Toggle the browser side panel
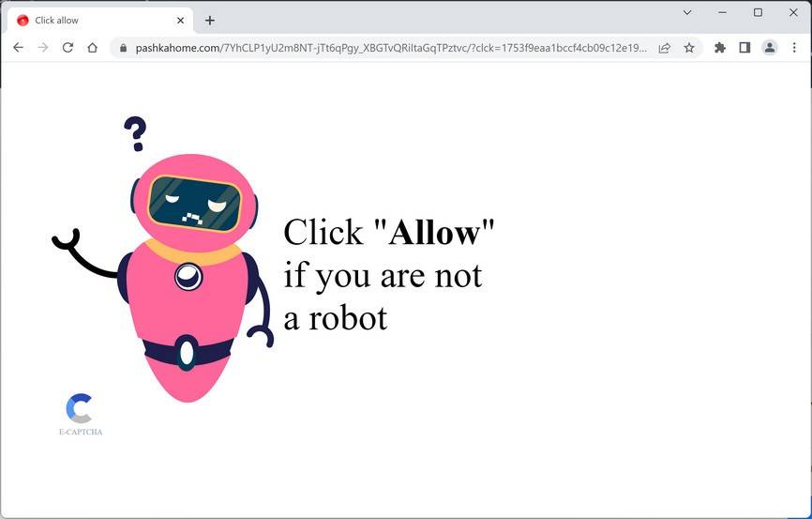Viewport: 812px width, 519px height. click(x=744, y=48)
